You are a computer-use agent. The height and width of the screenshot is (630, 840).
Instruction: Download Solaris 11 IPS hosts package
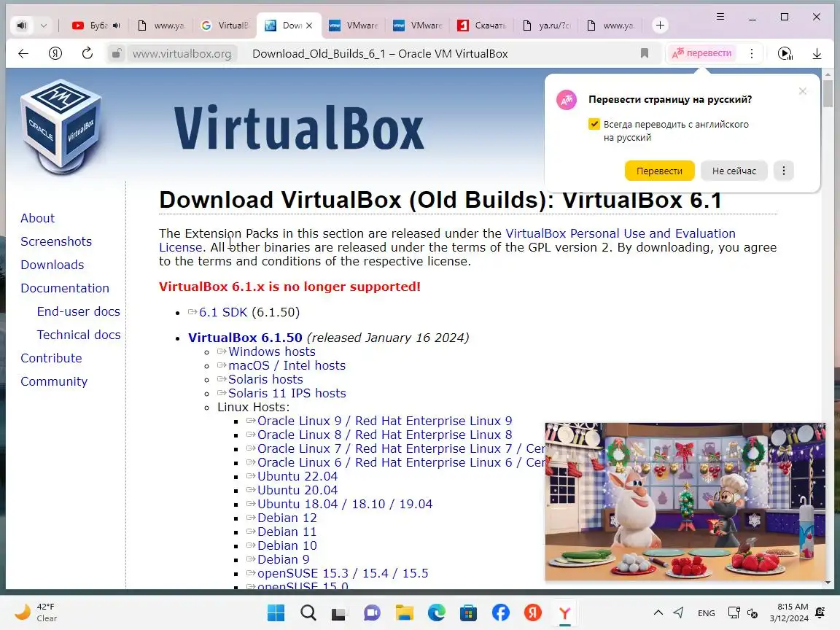[287, 393]
